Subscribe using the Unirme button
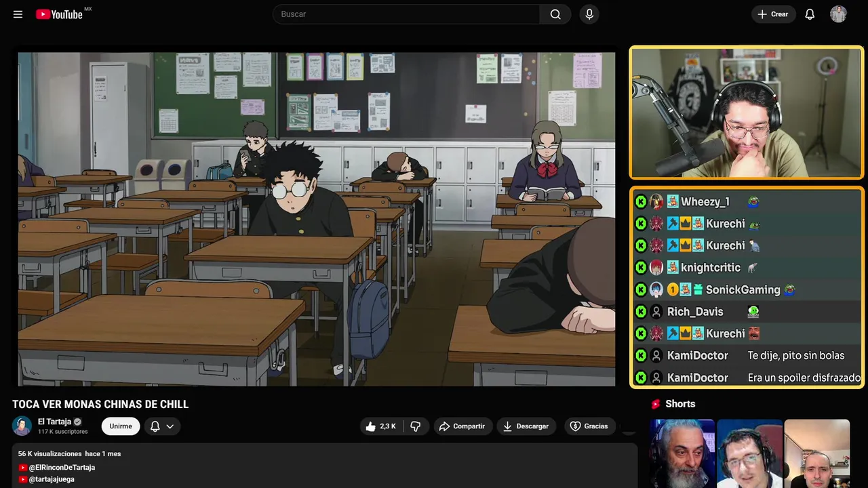The height and width of the screenshot is (488, 868). coord(121,426)
